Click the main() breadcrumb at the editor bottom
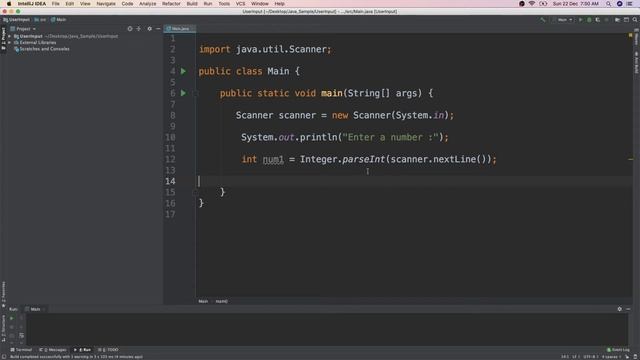This screenshot has height=360, width=640. (222, 302)
